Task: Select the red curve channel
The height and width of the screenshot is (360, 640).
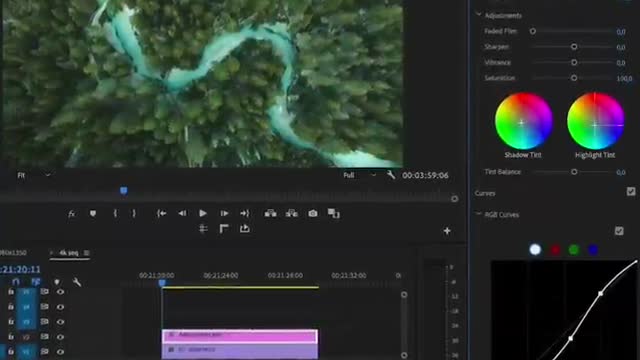Action: (555, 249)
